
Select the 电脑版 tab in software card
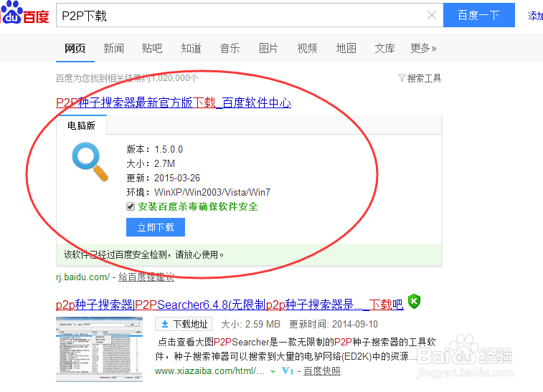click(81, 125)
